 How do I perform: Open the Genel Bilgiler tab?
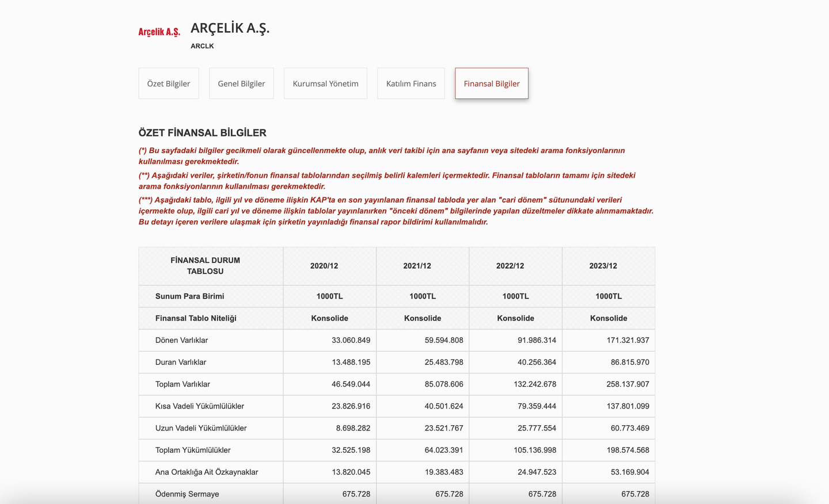(241, 83)
